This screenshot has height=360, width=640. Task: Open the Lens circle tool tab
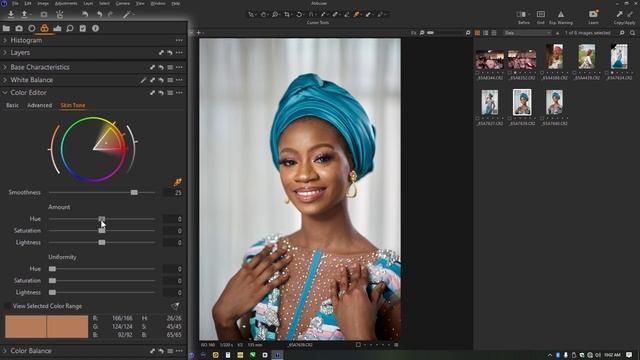tap(32, 28)
